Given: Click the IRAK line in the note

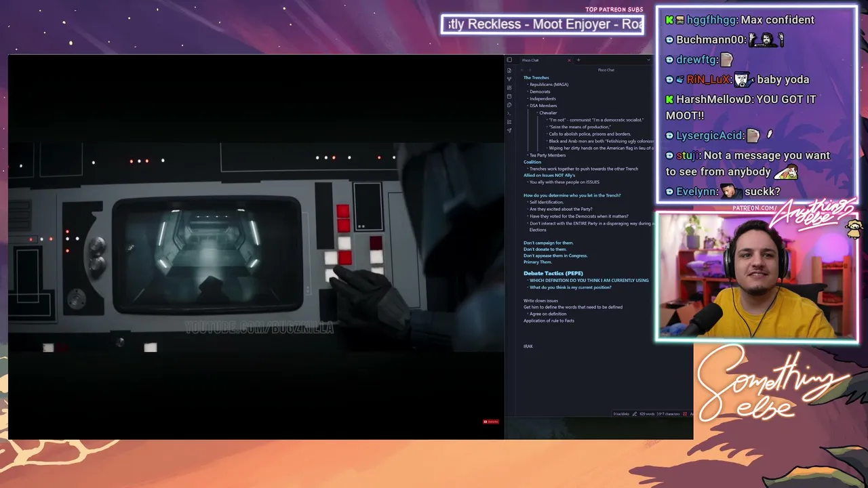Looking at the screenshot, I should click(x=528, y=346).
